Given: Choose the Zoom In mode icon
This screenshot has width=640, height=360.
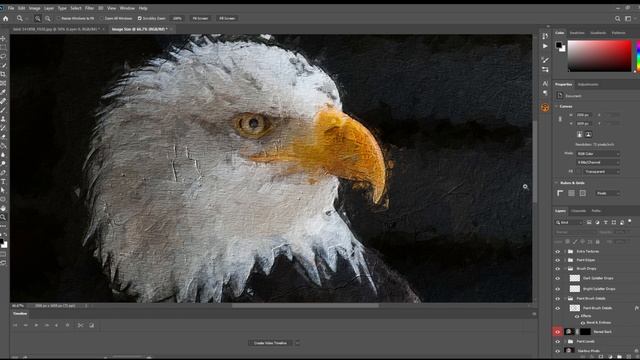Looking at the screenshot, I should pyautogui.click(x=38, y=18).
